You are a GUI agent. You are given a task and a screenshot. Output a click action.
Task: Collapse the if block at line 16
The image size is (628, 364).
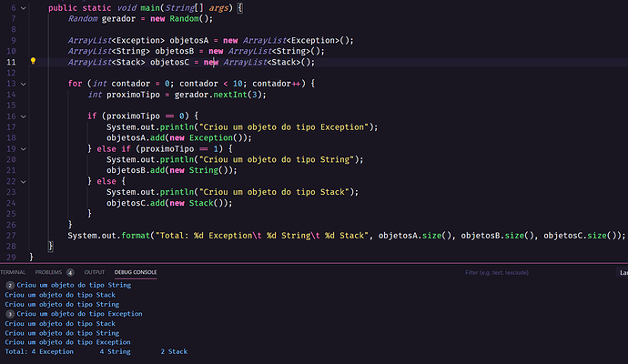point(24,116)
